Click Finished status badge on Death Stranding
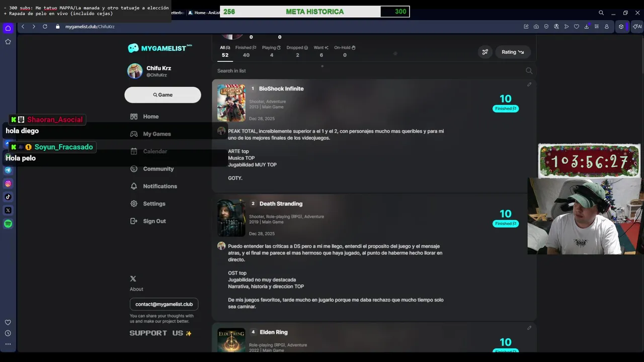This screenshot has height=362, width=644. coord(506,224)
